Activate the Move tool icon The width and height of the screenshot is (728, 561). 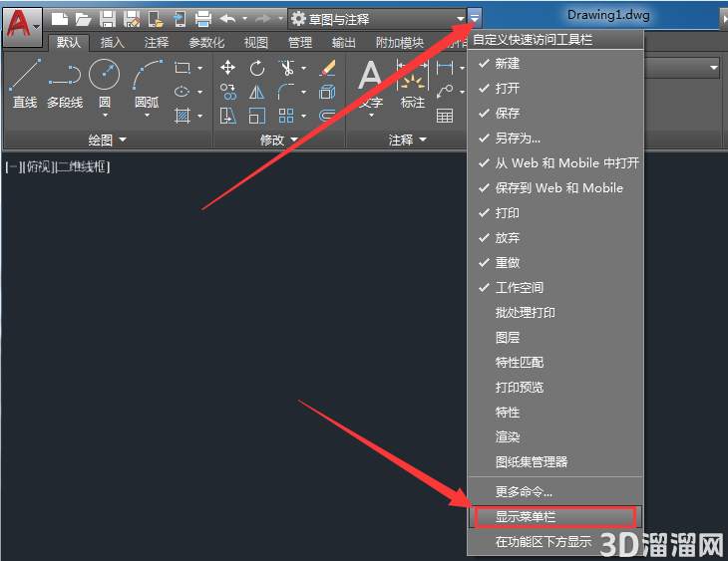[227, 68]
